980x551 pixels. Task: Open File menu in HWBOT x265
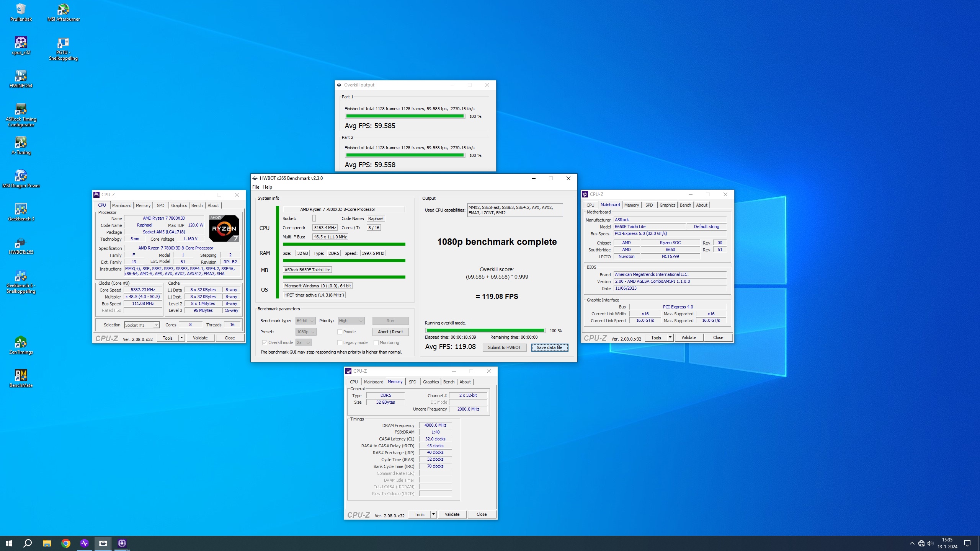click(x=256, y=187)
